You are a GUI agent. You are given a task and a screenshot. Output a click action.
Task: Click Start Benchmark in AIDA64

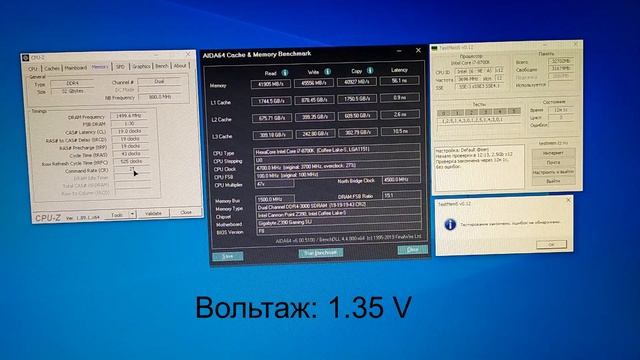pos(321,253)
